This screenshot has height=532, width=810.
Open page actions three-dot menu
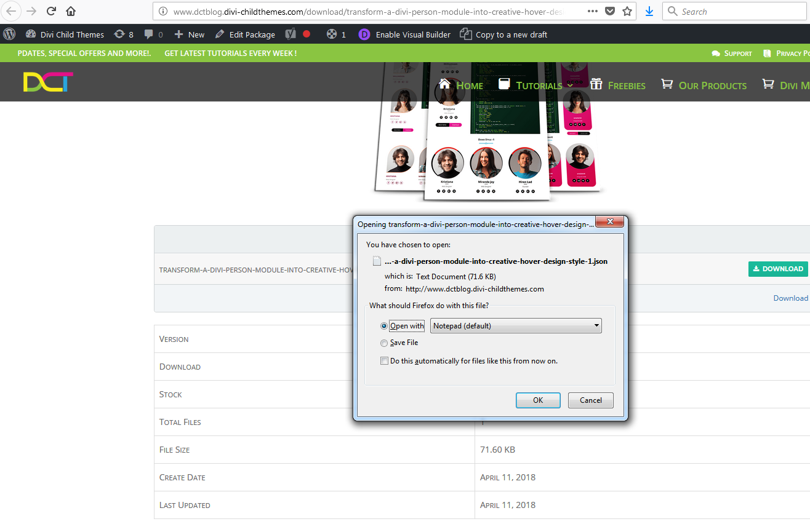coord(592,11)
